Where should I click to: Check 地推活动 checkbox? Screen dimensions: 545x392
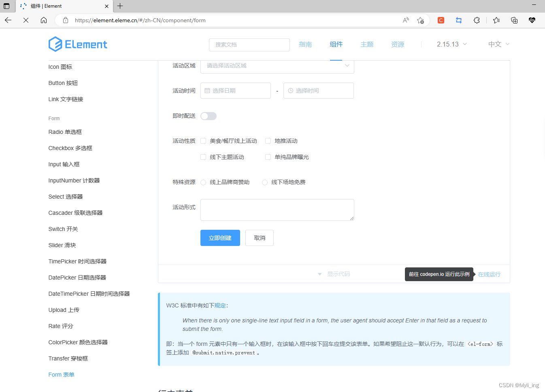coord(268,141)
